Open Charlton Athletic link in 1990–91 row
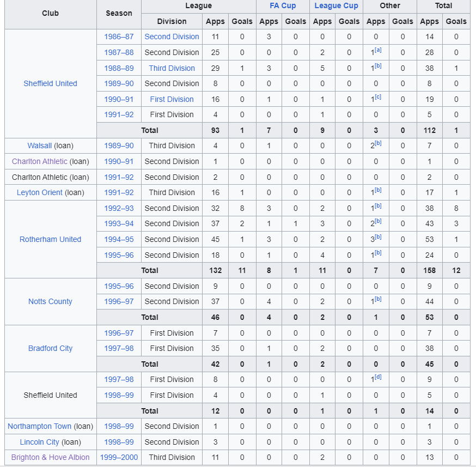Viewport: 476px width, 467px height. (39, 161)
